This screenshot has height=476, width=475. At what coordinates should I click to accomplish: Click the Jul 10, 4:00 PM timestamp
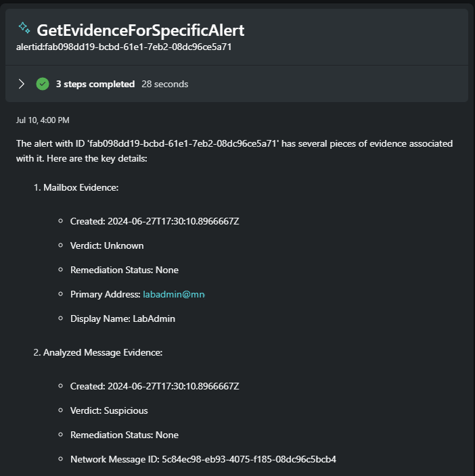(x=43, y=120)
